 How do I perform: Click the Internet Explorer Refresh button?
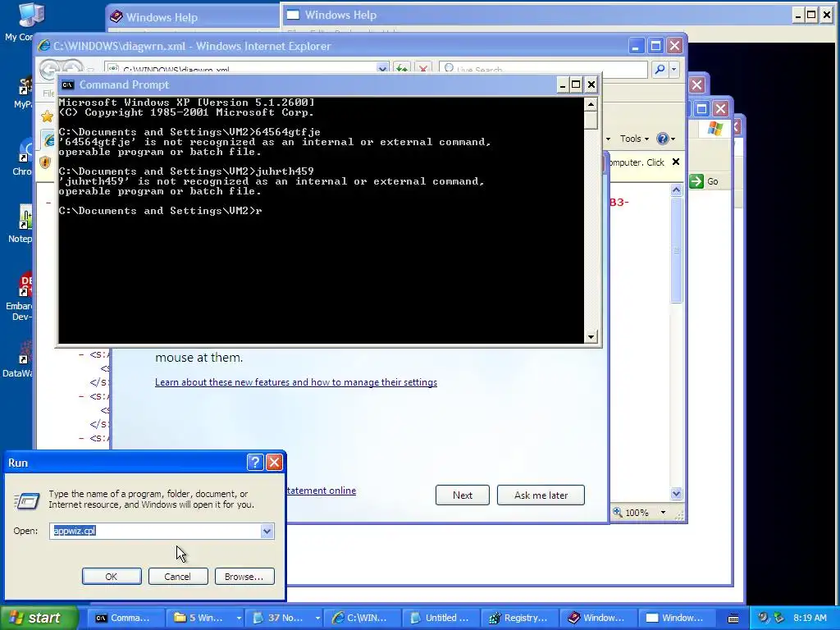[401, 69]
